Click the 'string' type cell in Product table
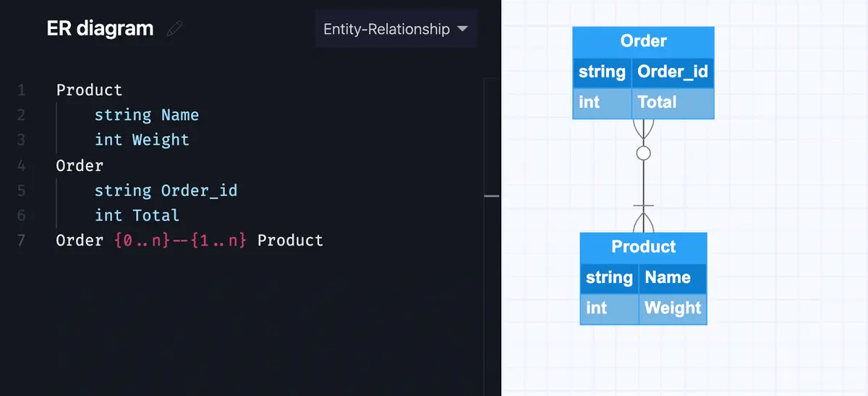The width and height of the screenshot is (868, 396). (609, 278)
